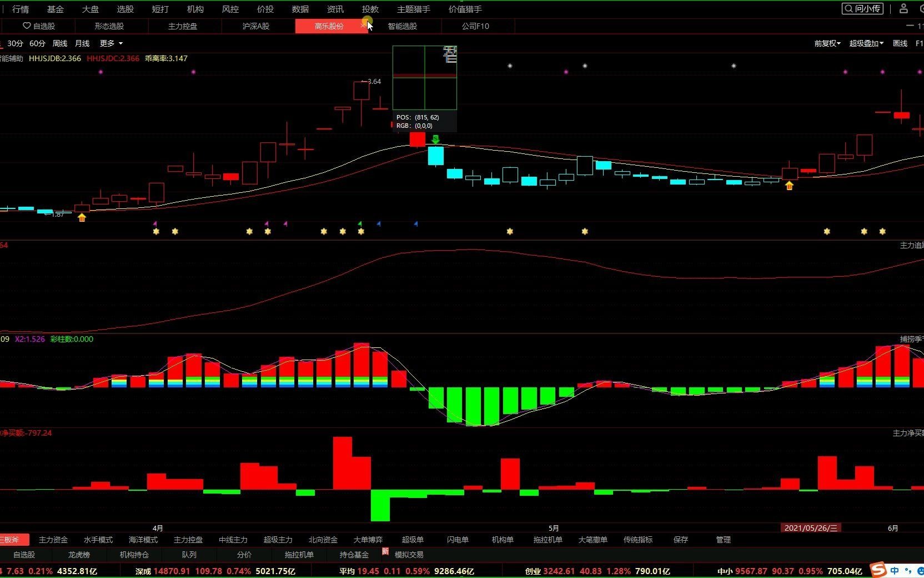Open the 龙虎榜 bottom tab
Viewport: 924px width, 578px height.
[x=79, y=555]
